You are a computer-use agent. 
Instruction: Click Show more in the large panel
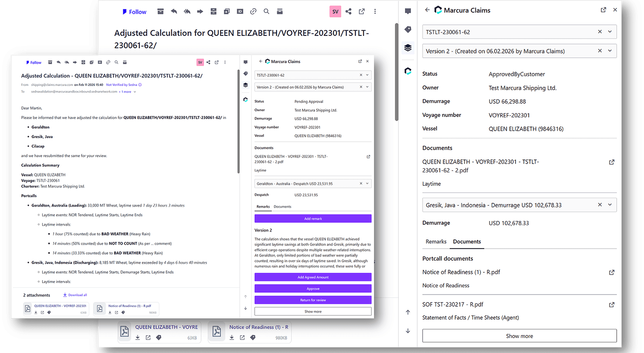point(519,336)
